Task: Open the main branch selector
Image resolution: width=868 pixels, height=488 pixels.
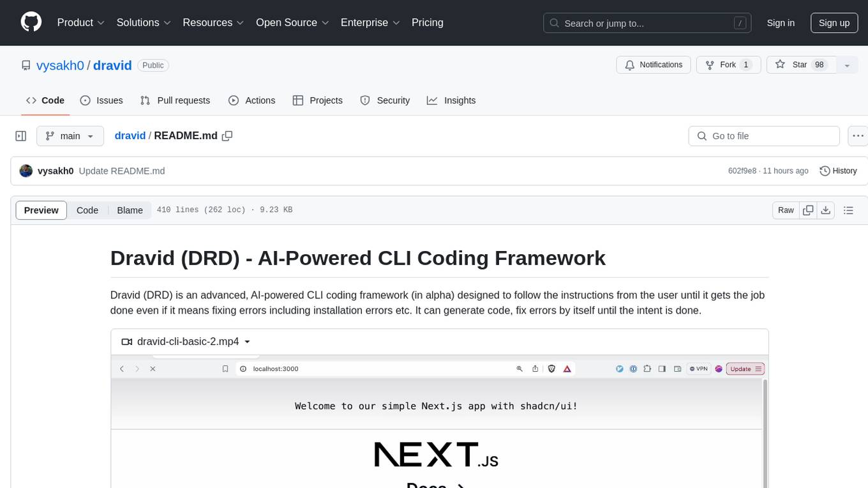Action: (70, 136)
